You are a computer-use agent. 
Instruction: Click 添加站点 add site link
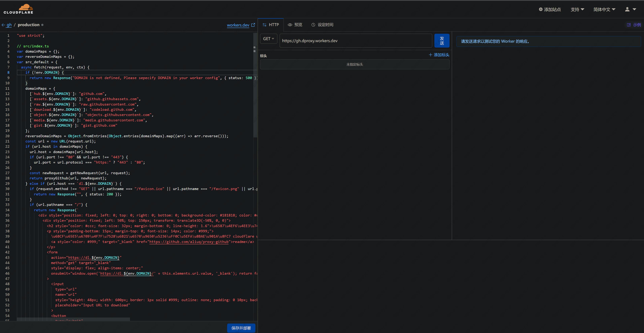click(550, 9)
